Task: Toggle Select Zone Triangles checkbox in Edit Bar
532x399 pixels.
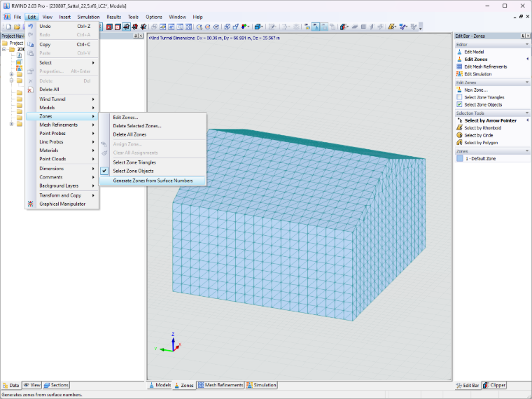Action: [x=459, y=97]
